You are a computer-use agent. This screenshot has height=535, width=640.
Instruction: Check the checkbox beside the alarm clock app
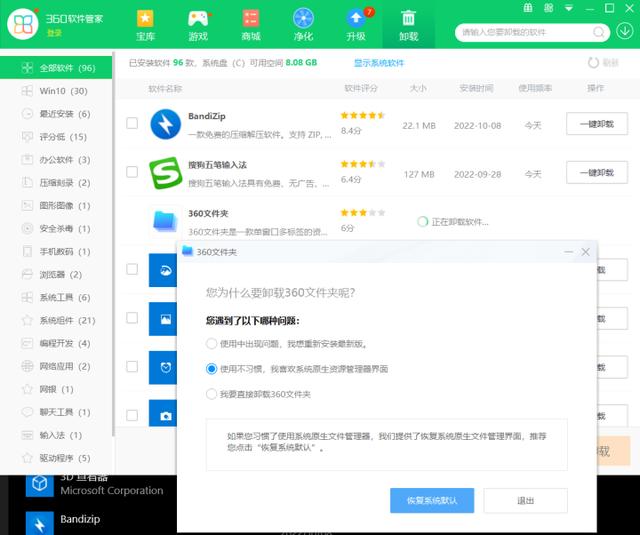point(132,366)
